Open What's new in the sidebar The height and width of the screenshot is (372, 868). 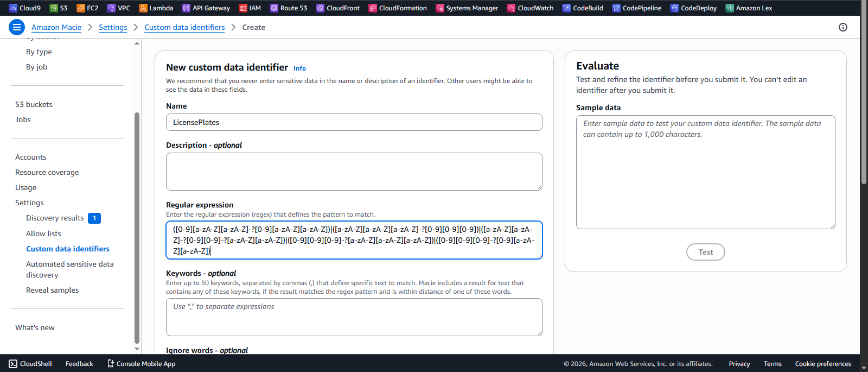35,327
